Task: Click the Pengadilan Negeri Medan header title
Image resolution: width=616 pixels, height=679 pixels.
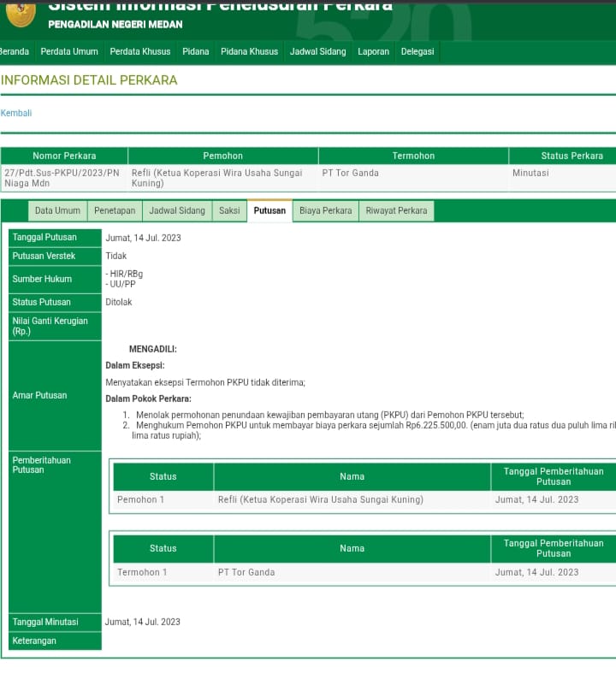Action: tap(115, 24)
